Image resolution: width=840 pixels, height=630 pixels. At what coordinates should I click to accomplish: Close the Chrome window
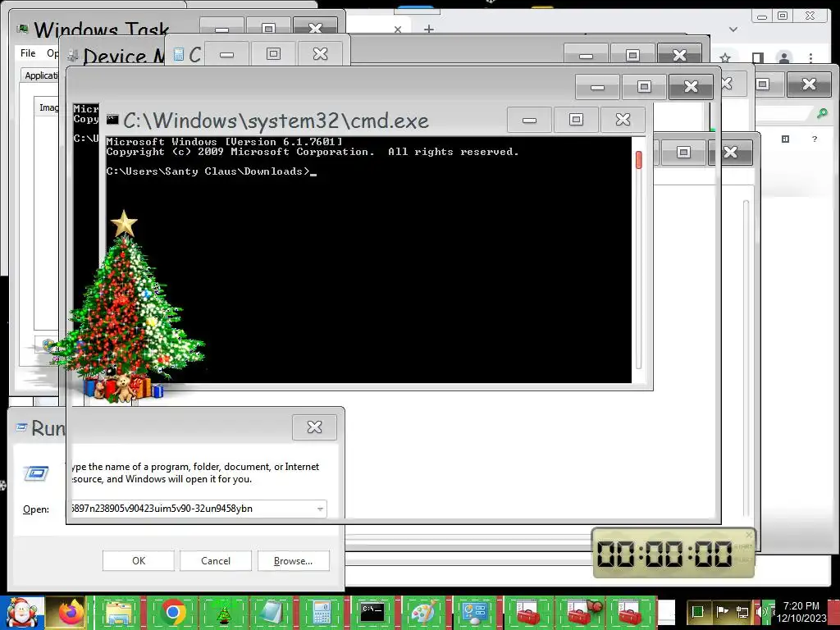click(x=810, y=16)
